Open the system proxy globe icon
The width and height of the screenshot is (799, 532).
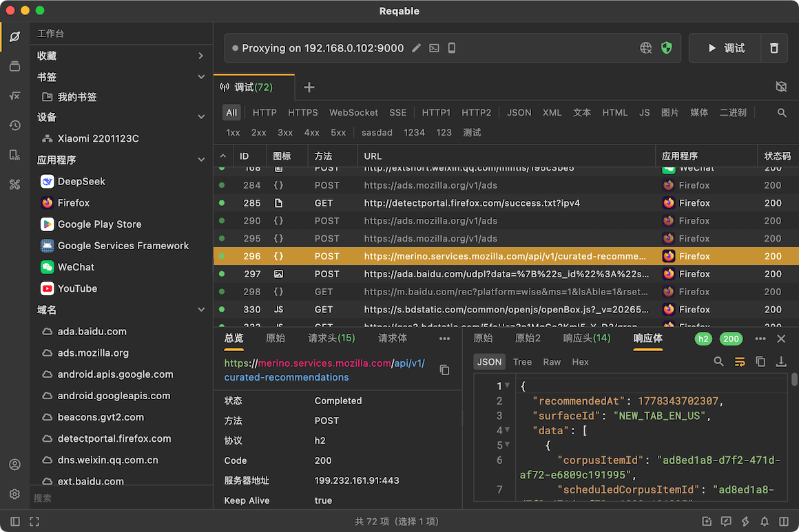[x=645, y=48]
